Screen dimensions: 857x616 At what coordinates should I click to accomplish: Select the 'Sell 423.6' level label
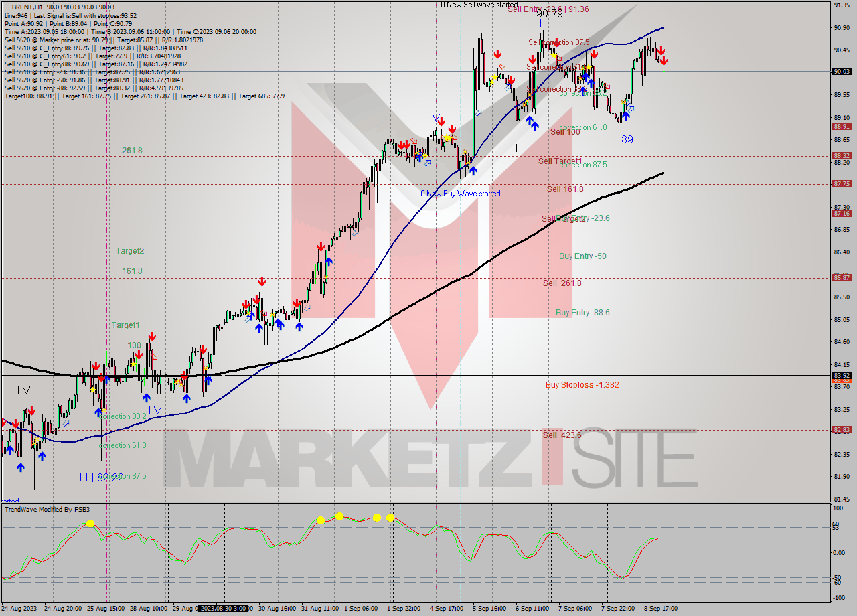[562, 435]
